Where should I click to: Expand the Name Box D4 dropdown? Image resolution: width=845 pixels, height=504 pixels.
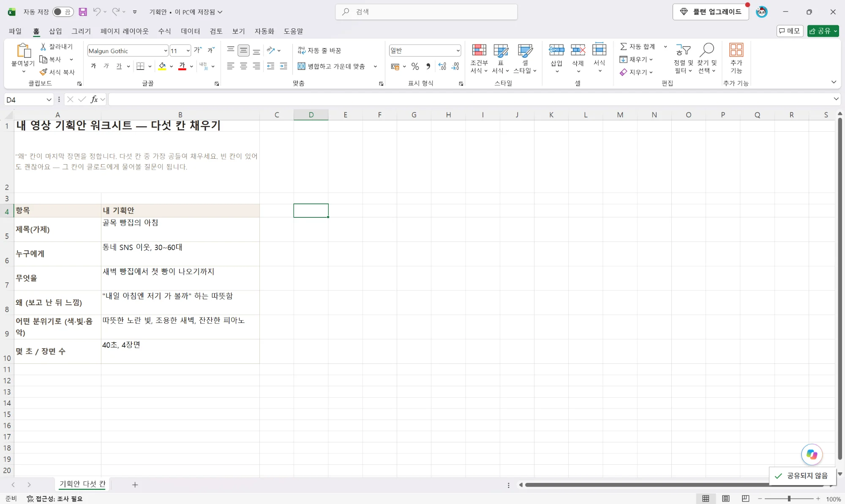click(49, 100)
